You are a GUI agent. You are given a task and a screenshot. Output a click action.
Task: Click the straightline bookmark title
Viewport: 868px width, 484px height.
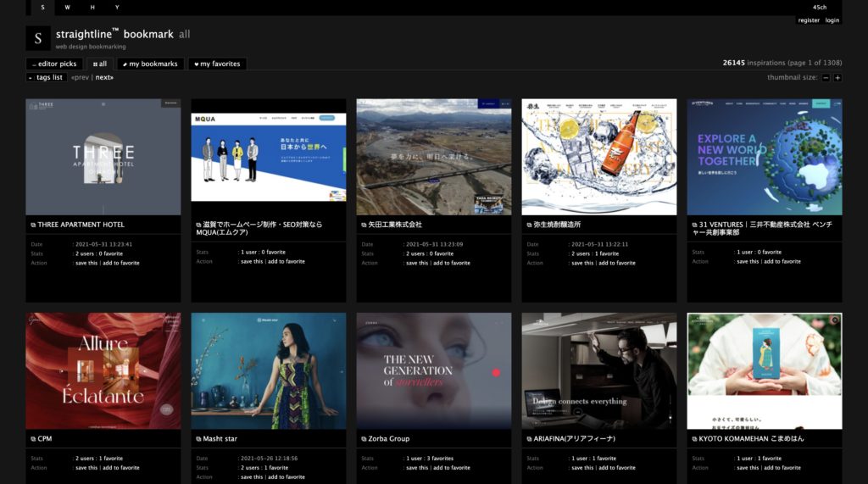pyautogui.click(x=114, y=34)
